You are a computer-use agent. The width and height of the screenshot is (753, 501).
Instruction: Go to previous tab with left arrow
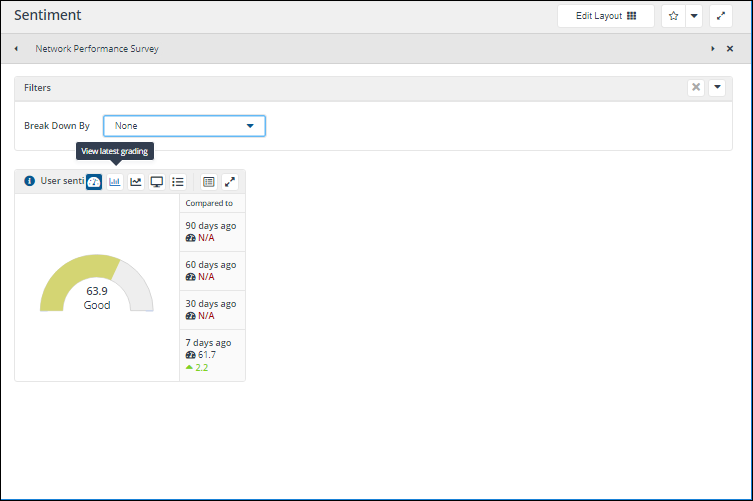coord(16,48)
